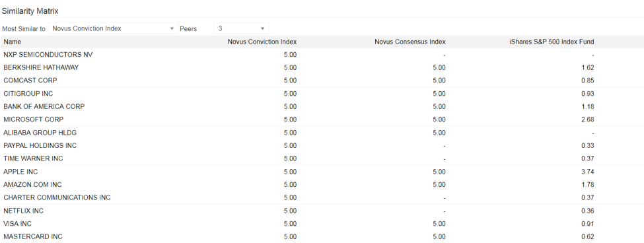644x243 pixels.
Task: Select the BANK OF AMERICA CORP row name
Action: pos(44,106)
